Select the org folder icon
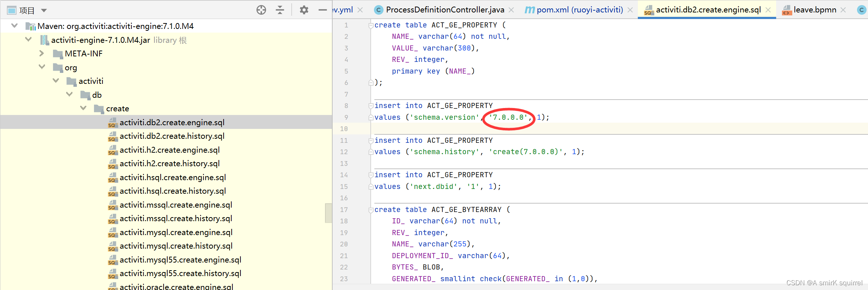The width and height of the screenshot is (868, 290). [58, 67]
